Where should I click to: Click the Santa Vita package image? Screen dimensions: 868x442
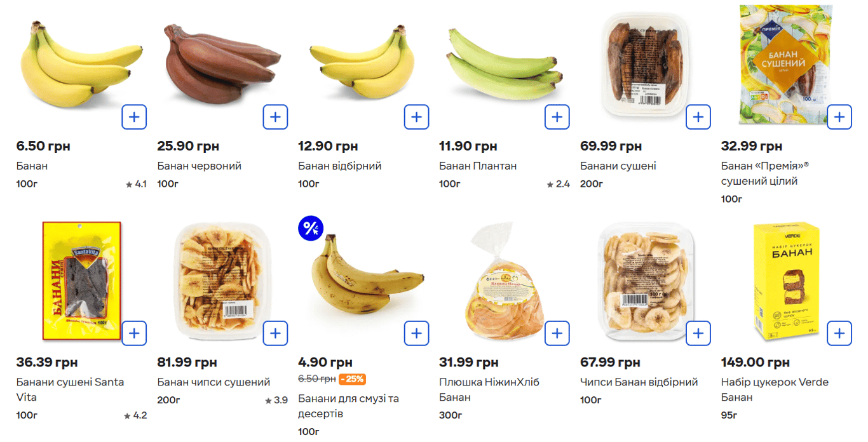click(x=81, y=279)
